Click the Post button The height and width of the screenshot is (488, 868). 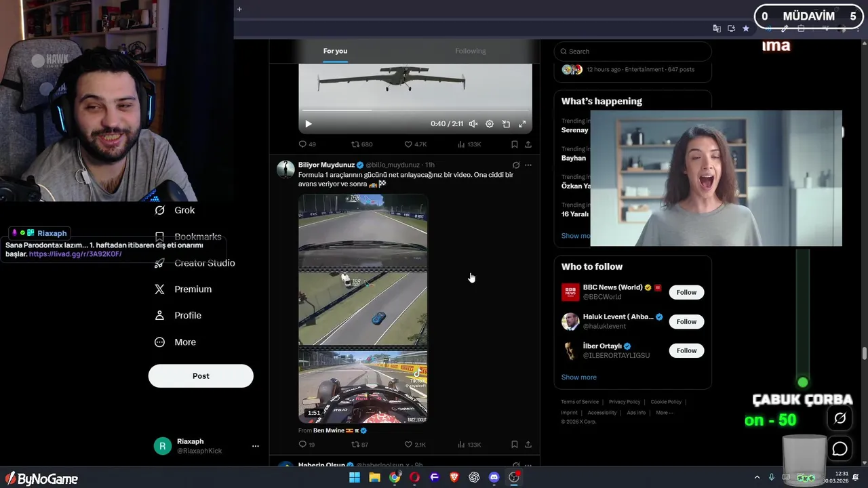(201, 376)
